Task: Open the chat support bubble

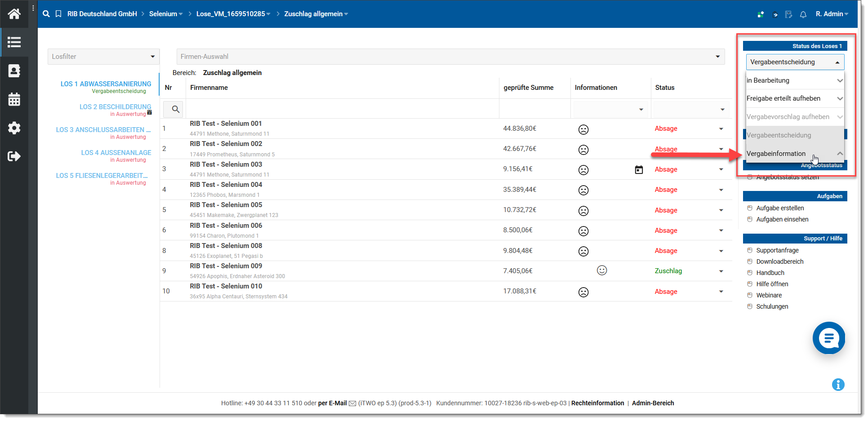Action: [829, 338]
